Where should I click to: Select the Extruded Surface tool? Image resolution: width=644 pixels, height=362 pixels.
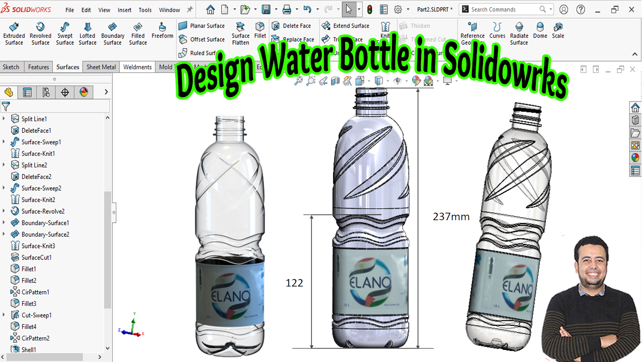tap(14, 34)
